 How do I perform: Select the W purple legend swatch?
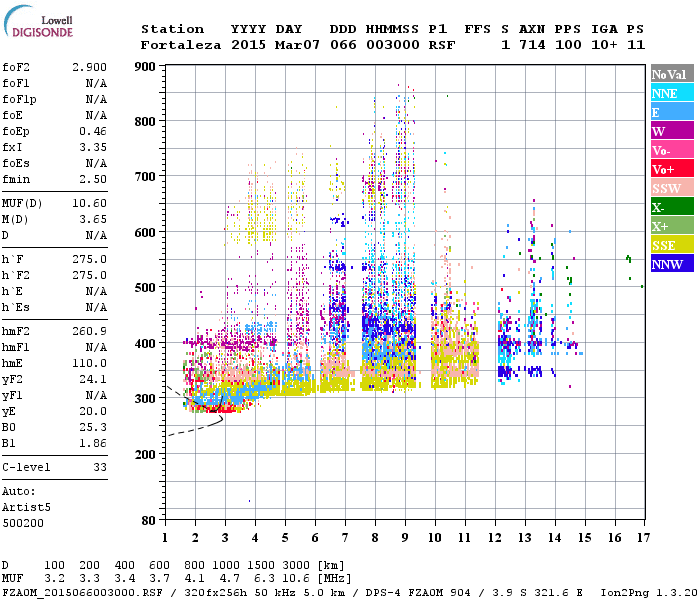670,131
